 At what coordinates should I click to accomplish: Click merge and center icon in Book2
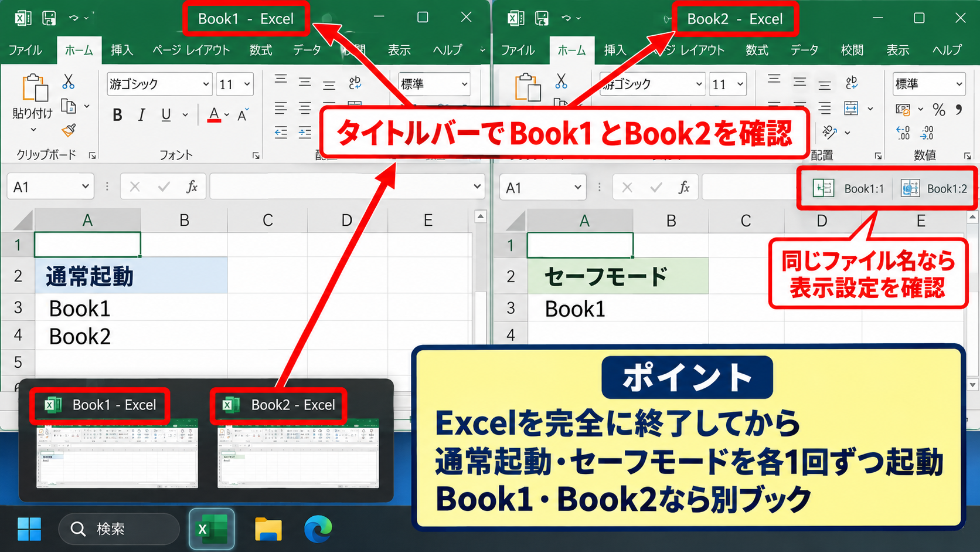click(x=851, y=108)
